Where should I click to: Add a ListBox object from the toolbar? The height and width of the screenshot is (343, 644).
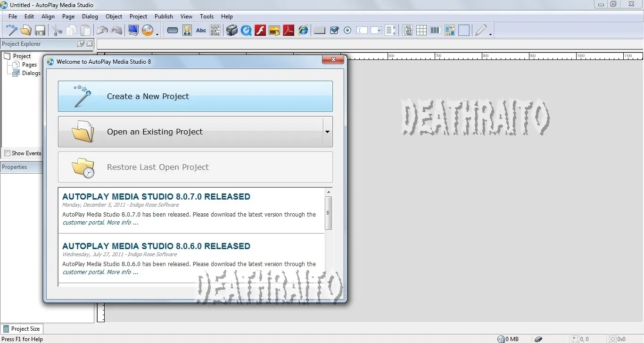(390, 31)
